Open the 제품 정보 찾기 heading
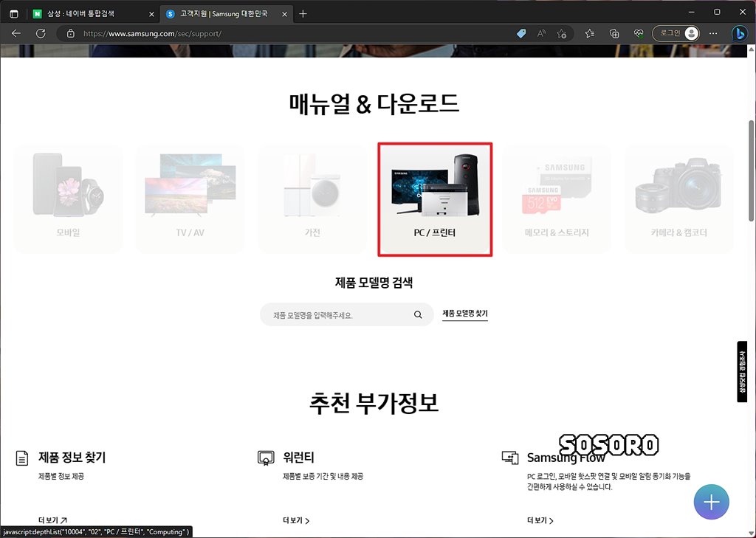This screenshot has height=538, width=756. click(72, 457)
